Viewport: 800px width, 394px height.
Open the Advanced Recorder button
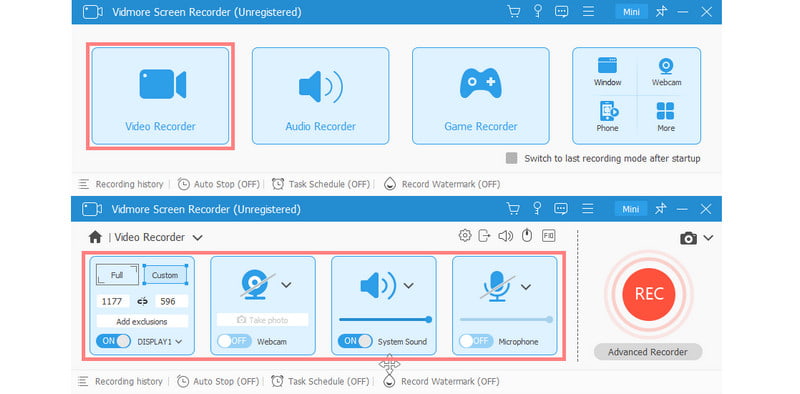(x=648, y=352)
